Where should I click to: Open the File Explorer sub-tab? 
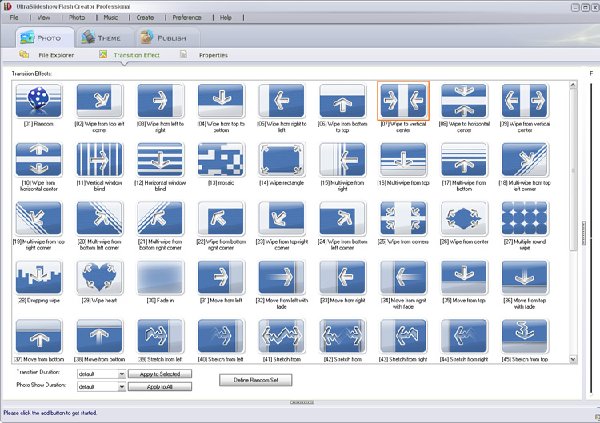[47, 55]
